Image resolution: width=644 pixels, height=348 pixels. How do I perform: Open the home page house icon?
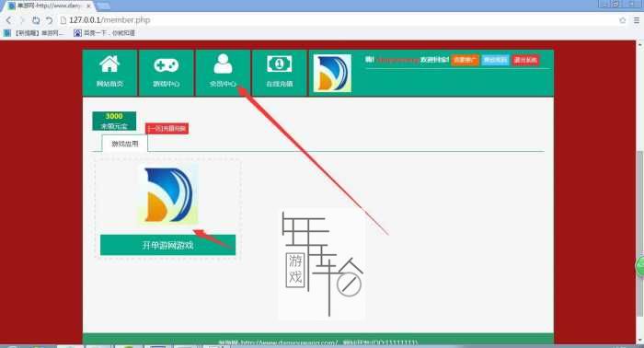tap(109, 64)
